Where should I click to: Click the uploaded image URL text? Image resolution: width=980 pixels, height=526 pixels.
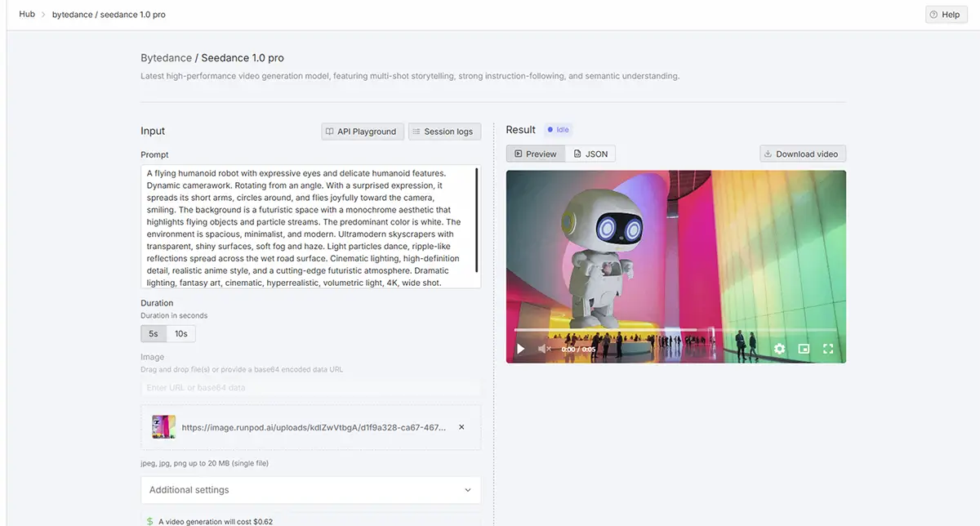(x=314, y=427)
